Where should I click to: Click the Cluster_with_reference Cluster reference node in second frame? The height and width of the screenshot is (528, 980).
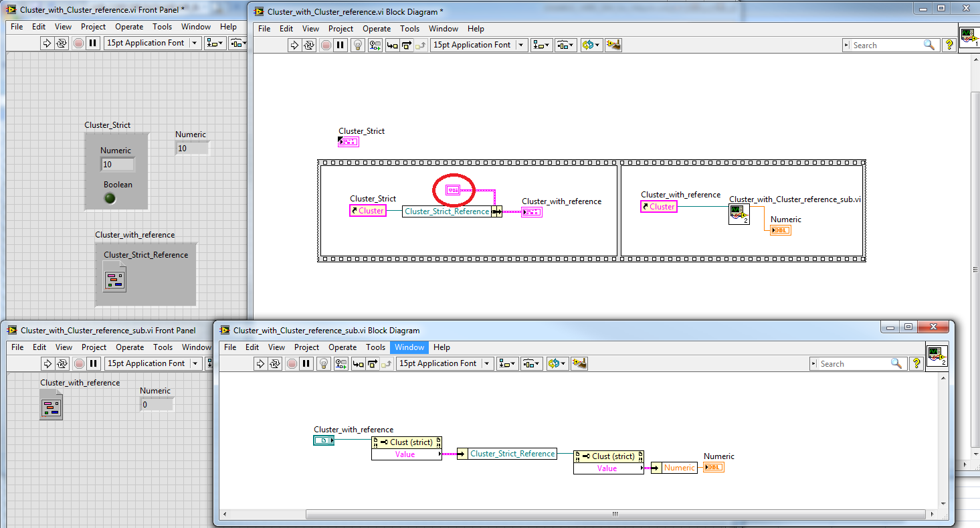[659, 207]
